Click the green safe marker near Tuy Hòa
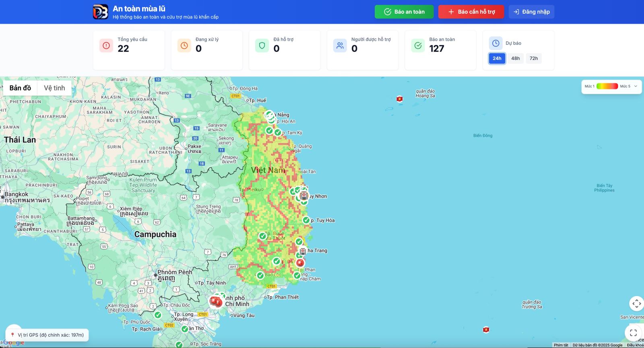644x348 pixels. click(x=306, y=220)
